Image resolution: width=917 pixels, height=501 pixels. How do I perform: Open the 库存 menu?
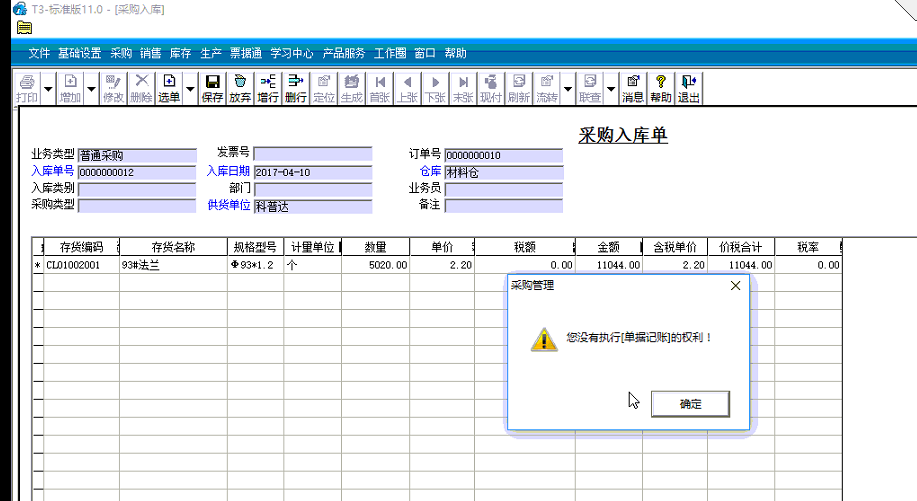pos(180,53)
